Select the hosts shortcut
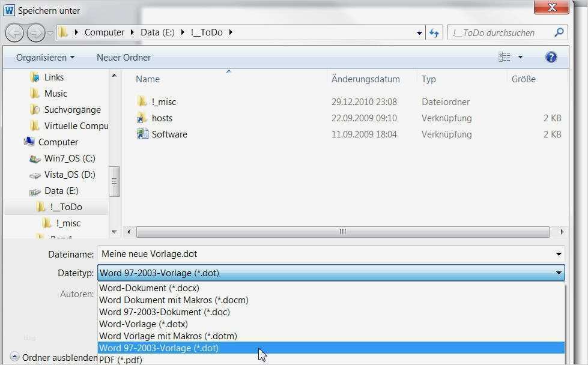The height and width of the screenshot is (365, 588). [x=162, y=118]
